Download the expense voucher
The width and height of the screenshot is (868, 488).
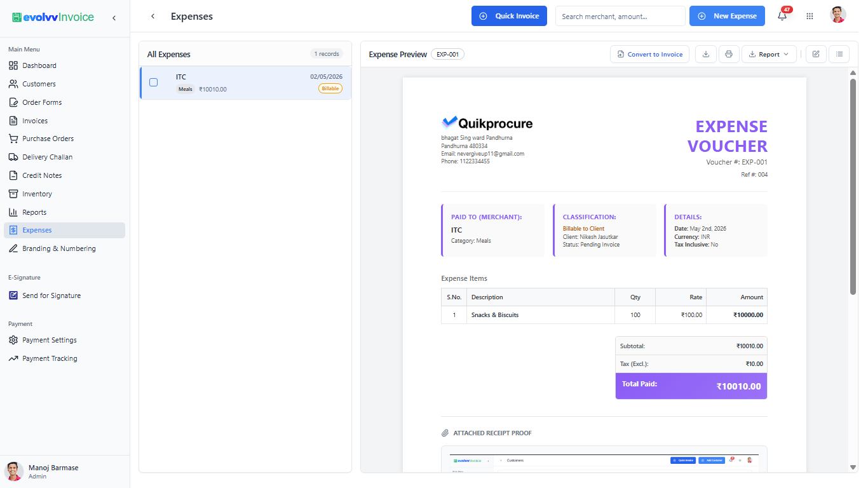pos(705,54)
